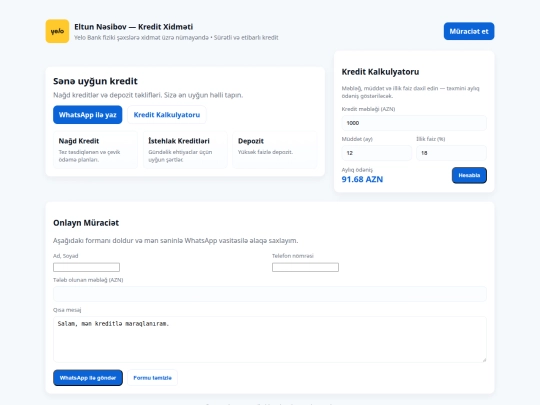Focus the Tələb olunan məbləğ field
The width and height of the screenshot is (540, 405).
pos(270,294)
